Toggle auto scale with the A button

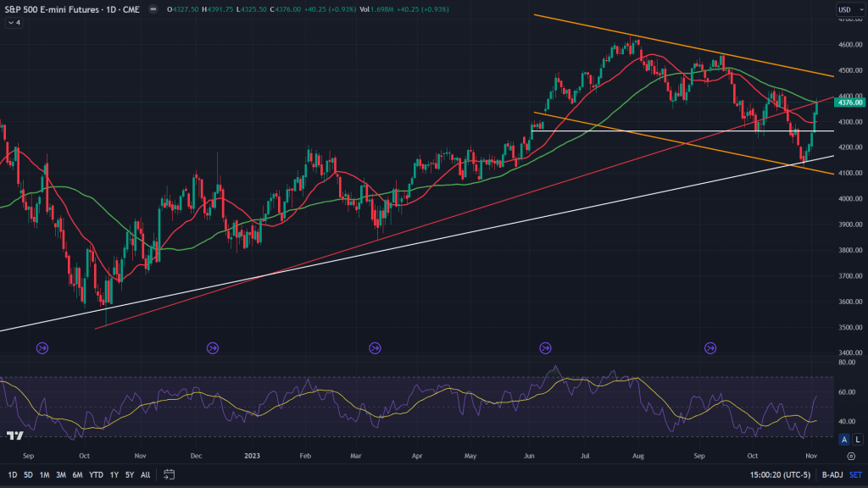click(843, 439)
